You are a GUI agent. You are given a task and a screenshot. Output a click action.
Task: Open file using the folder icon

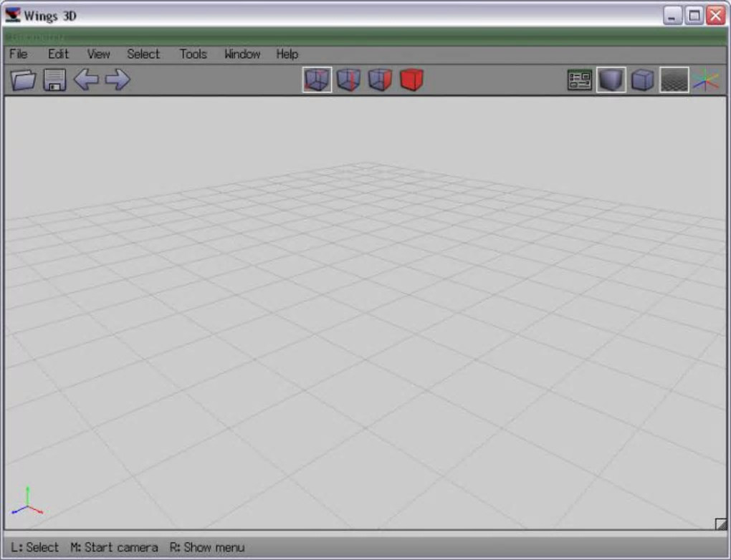click(x=24, y=79)
